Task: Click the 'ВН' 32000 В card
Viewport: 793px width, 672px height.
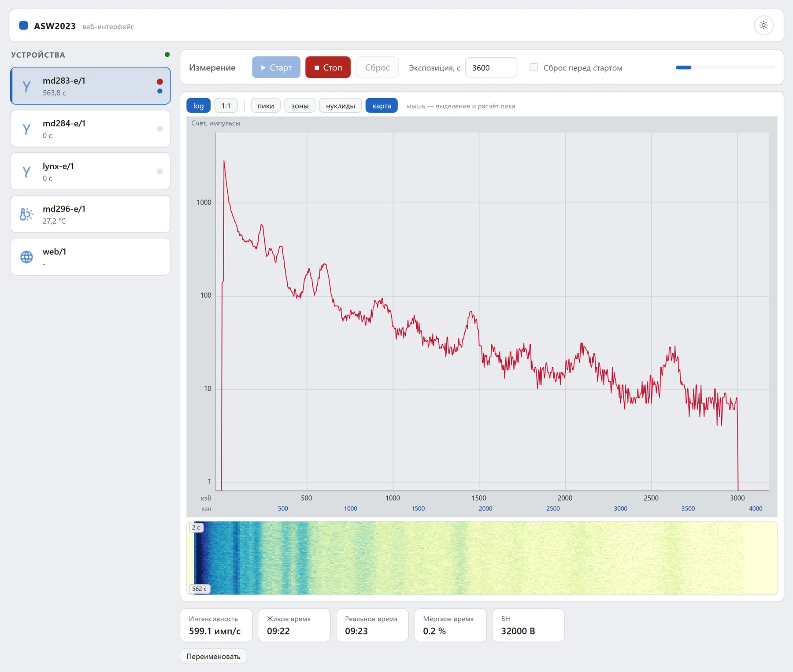Action: click(x=528, y=625)
